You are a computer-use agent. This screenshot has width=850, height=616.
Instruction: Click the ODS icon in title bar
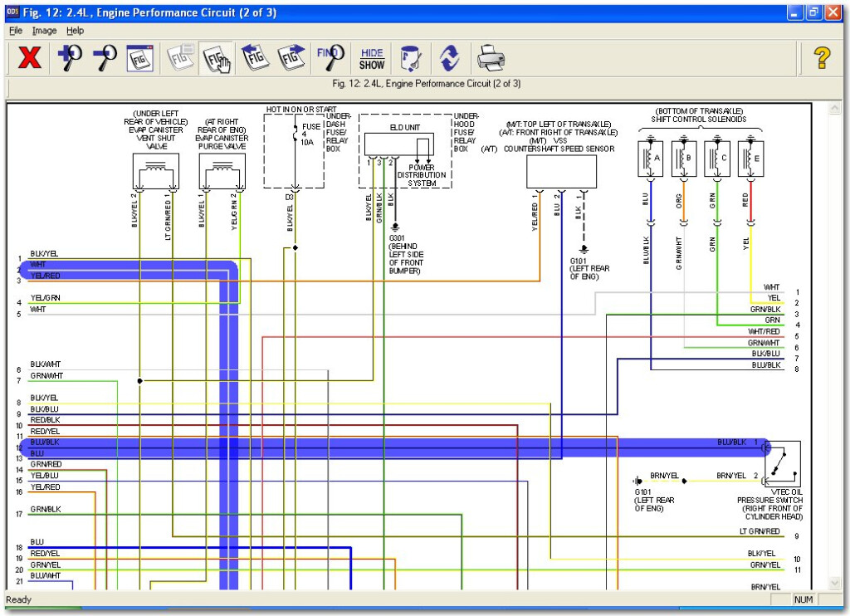pos(12,12)
